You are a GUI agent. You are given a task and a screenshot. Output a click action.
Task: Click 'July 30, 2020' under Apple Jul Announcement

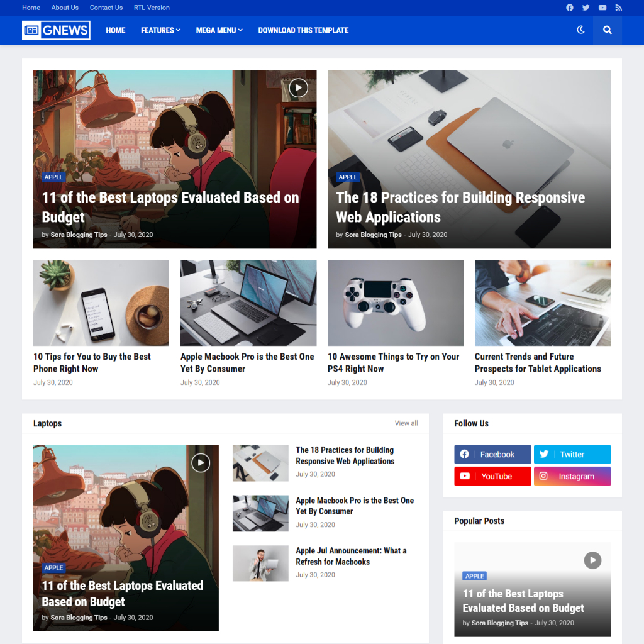tap(316, 575)
